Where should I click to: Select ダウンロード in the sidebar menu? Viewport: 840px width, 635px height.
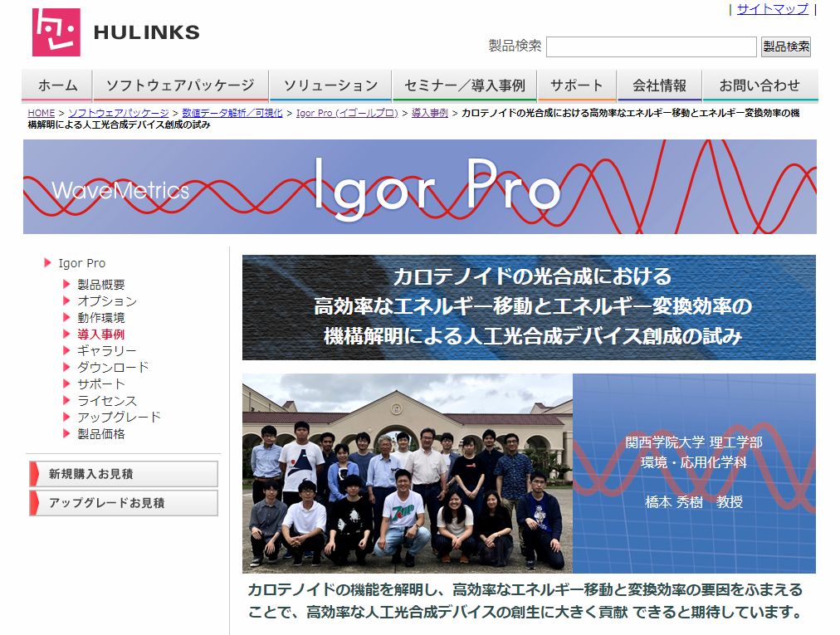(113, 367)
